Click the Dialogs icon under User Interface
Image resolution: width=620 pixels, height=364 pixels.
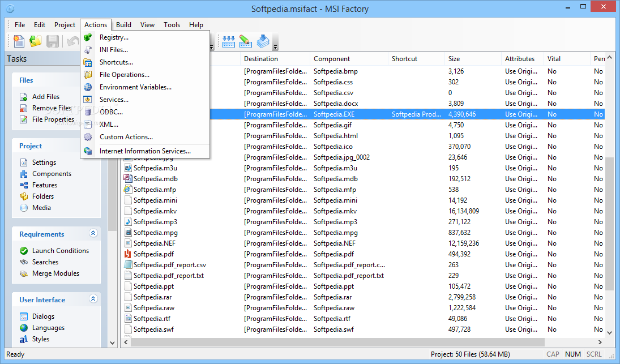[x=24, y=316]
